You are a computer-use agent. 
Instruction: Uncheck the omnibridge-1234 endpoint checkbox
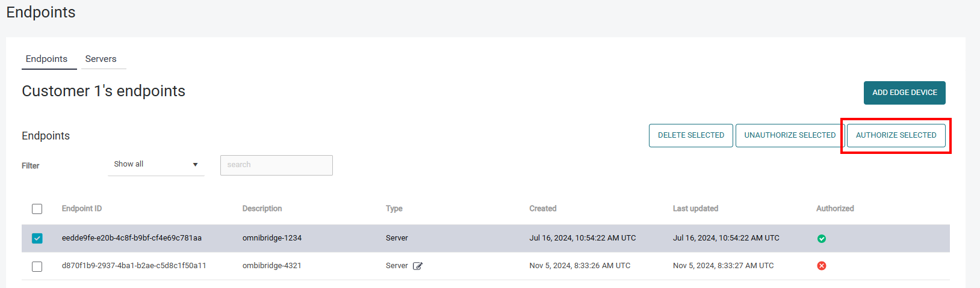37,238
